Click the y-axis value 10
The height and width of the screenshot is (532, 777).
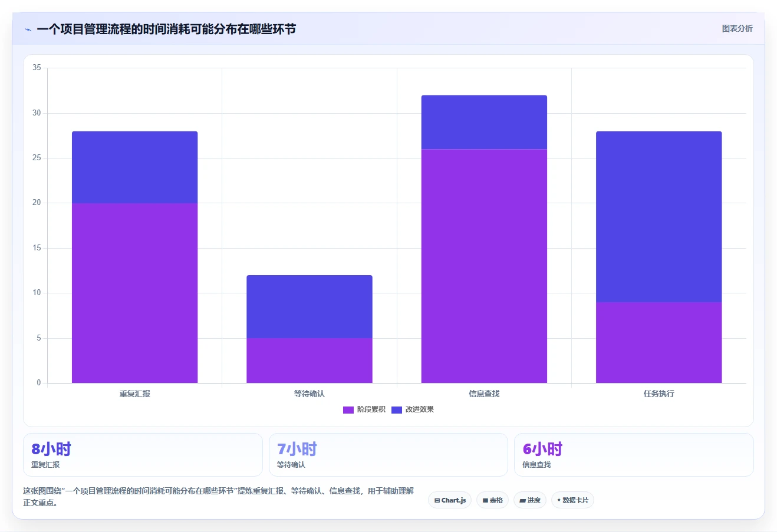[x=37, y=293]
